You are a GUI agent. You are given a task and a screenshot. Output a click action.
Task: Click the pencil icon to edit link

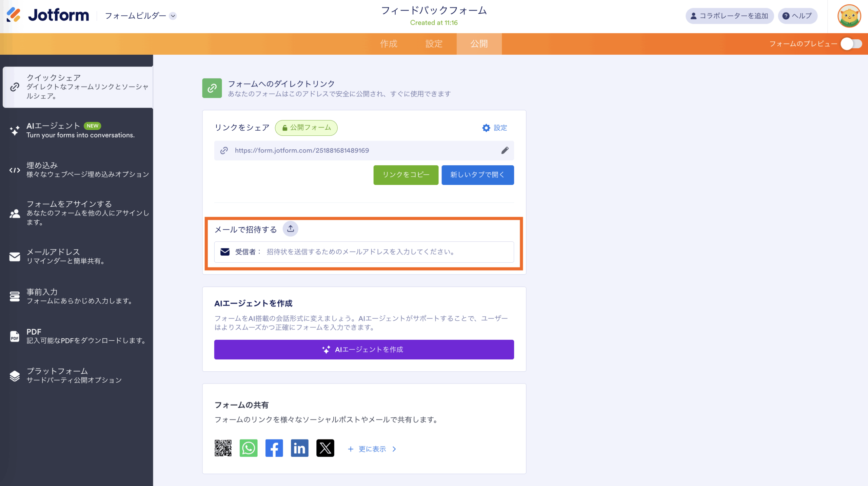(x=505, y=150)
